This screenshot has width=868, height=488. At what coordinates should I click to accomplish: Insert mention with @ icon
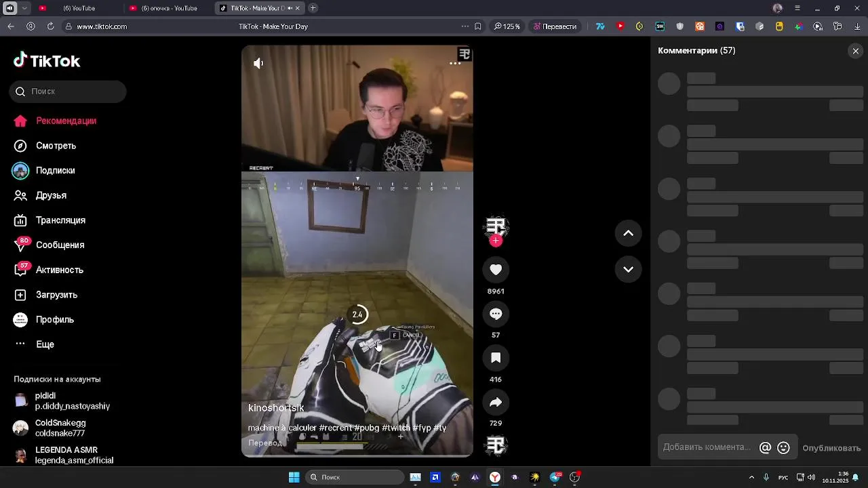[x=765, y=447]
